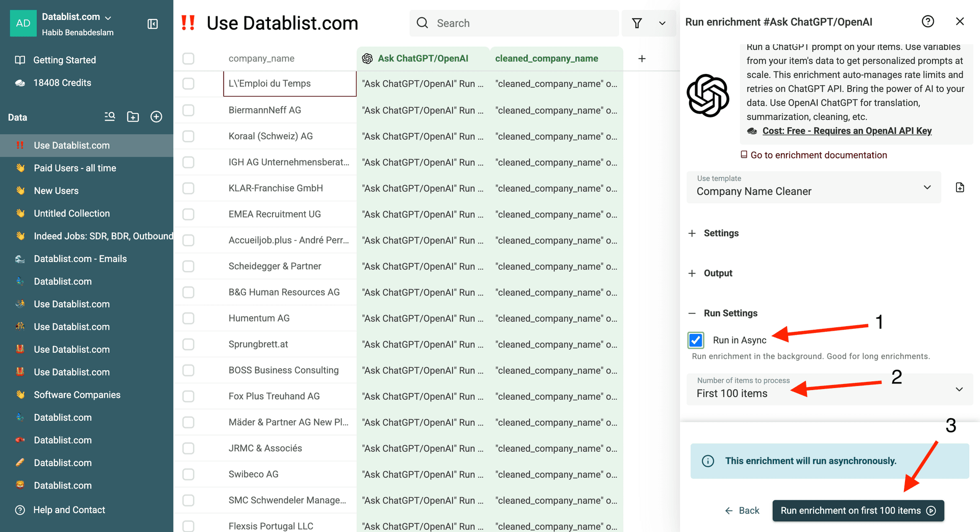Screen dimensions: 980x532
Task: Open Paid Users - all time collection
Action: click(x=75, y=168)
